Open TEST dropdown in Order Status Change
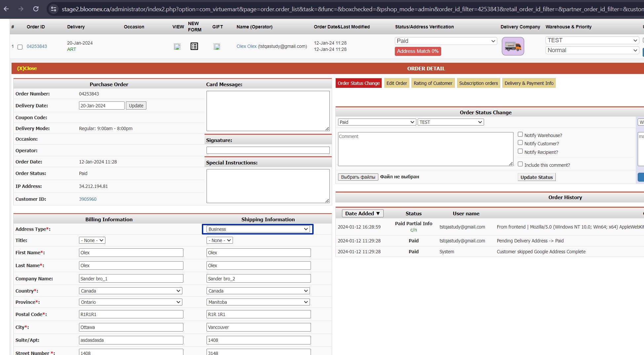 451,122
